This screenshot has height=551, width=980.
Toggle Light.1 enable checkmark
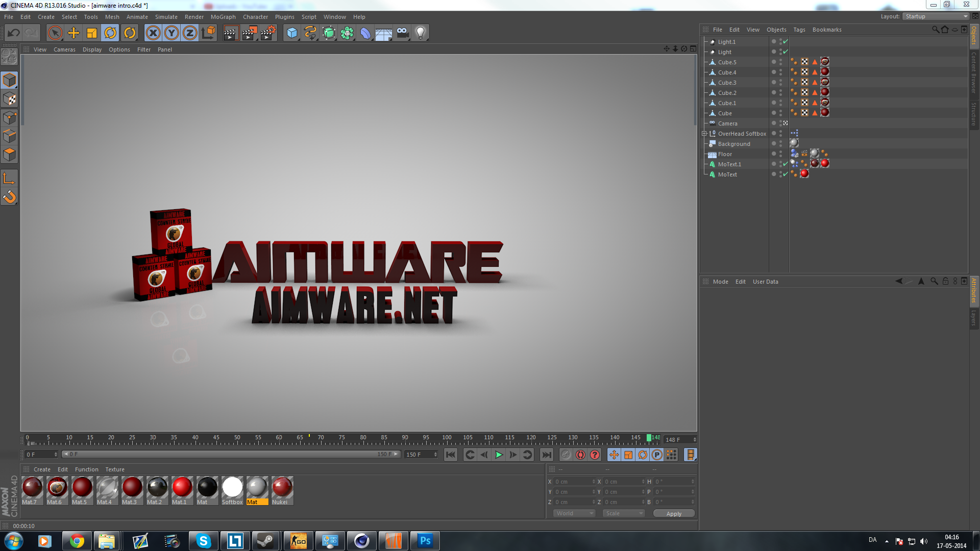click(786, 42)
